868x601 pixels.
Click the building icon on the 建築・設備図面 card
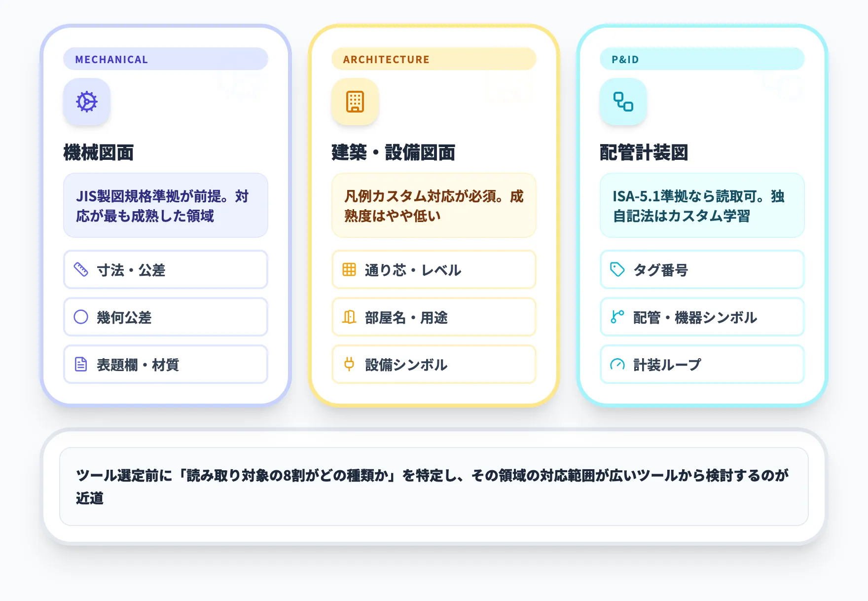(355, 102)
